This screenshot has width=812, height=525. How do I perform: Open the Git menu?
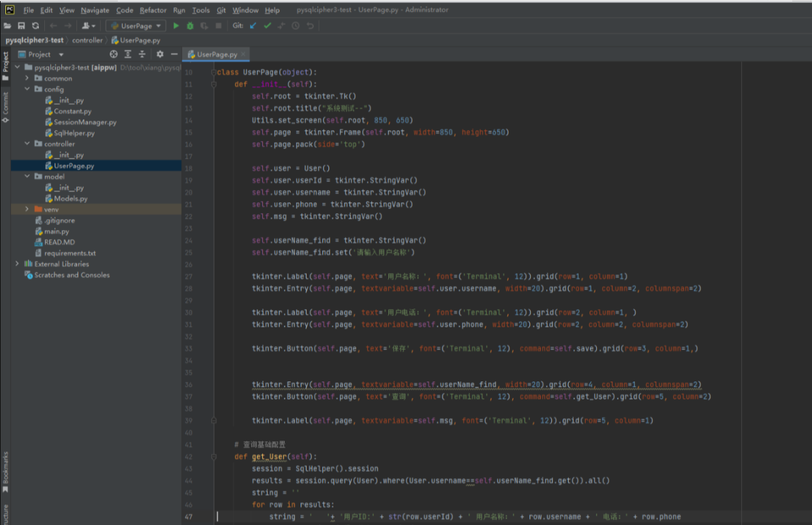[221, 10]
